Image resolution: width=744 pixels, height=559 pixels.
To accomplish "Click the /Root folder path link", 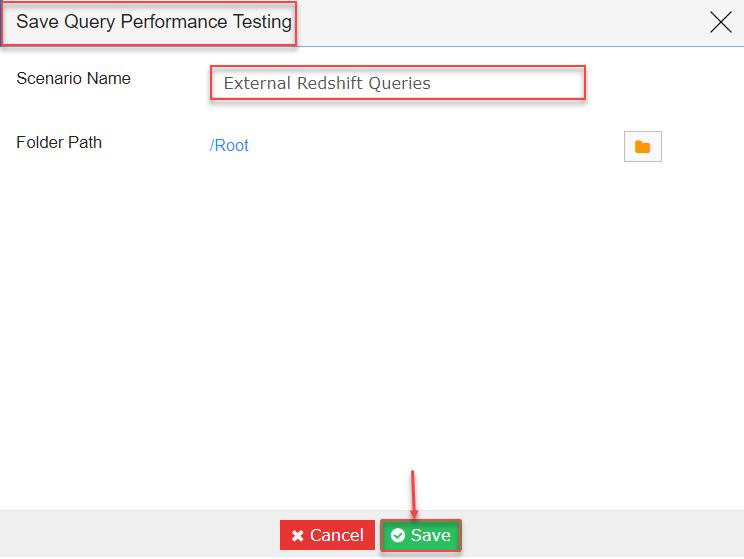I will click(229, 145).
